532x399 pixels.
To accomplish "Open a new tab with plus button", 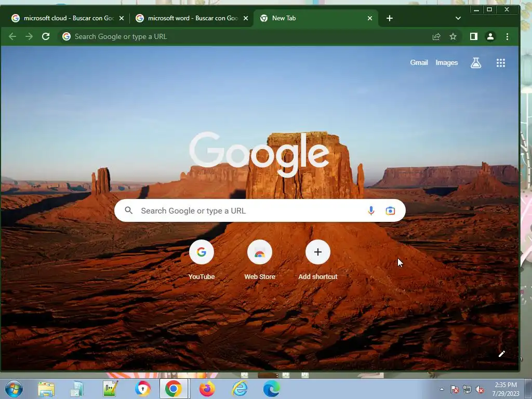I will (390, 18).
